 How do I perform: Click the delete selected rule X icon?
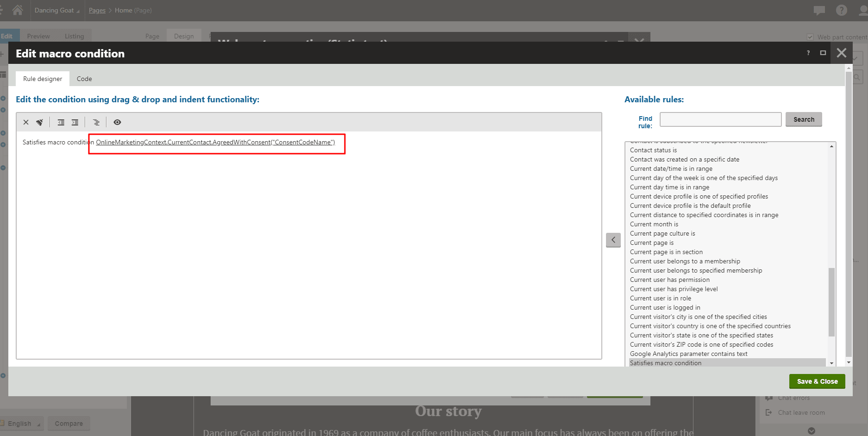[26, 122]
